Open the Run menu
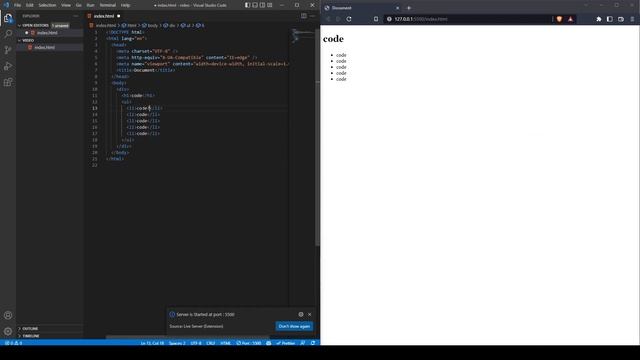The height and width of the screenshot is (360, 640). pos(91,5)
